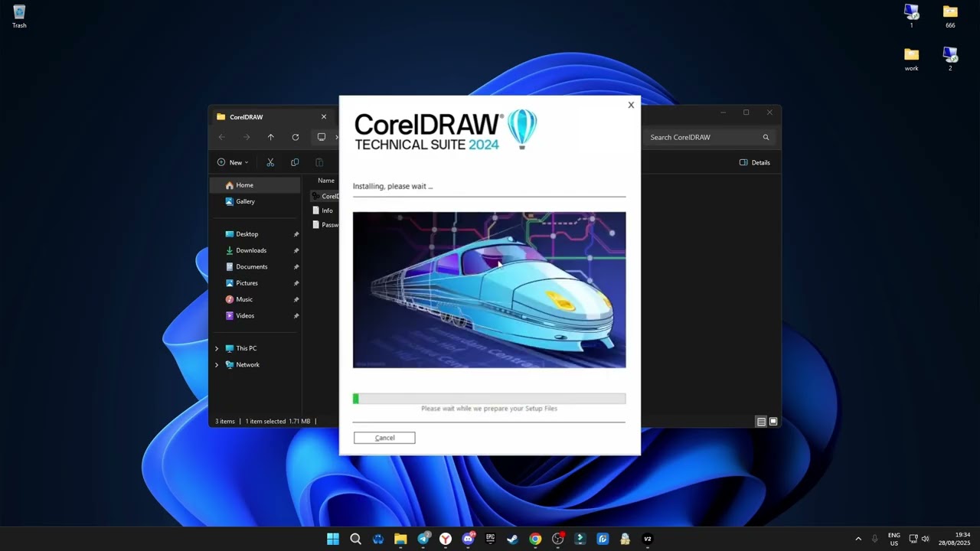Unpin Downloads using its pin icon
Image resolution: width=980 pixels, height=551 pixels.
(296, 250)
